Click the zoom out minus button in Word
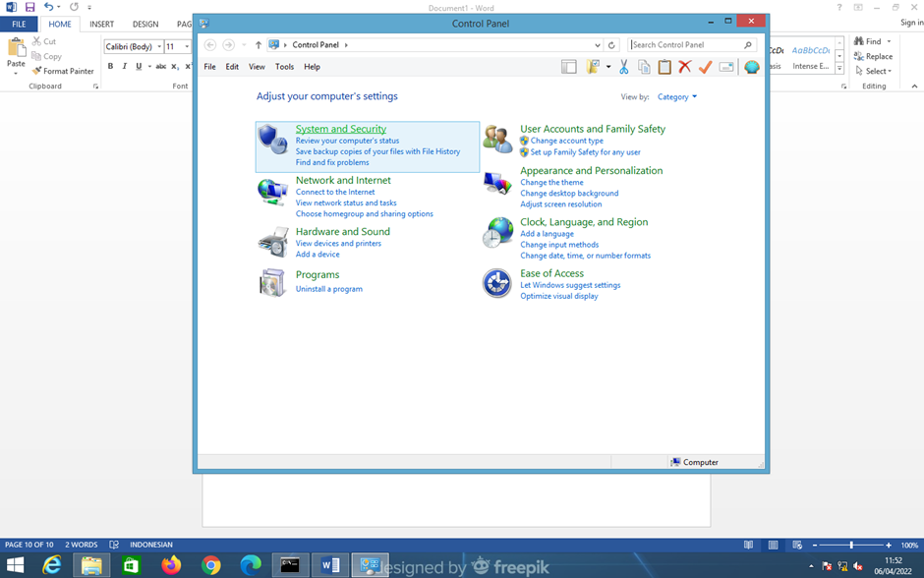The width and height of the screenshot is (924, 578). (815, 545)
